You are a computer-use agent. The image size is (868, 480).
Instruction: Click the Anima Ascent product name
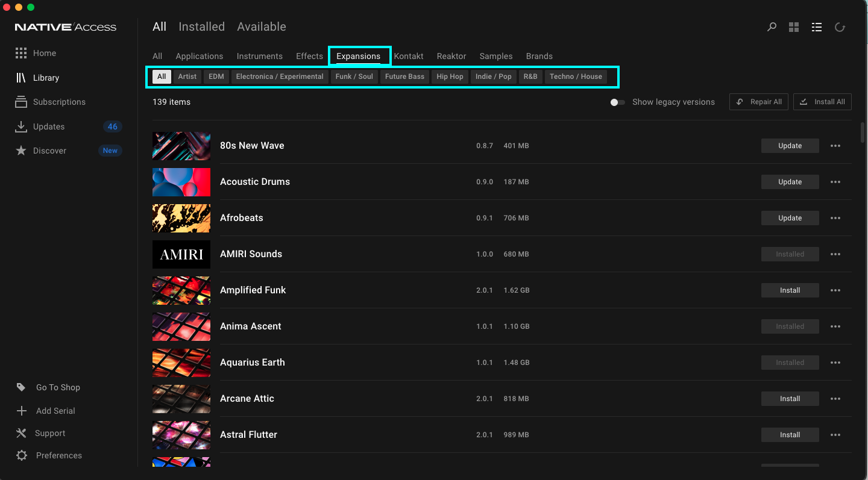coord(251,326)
